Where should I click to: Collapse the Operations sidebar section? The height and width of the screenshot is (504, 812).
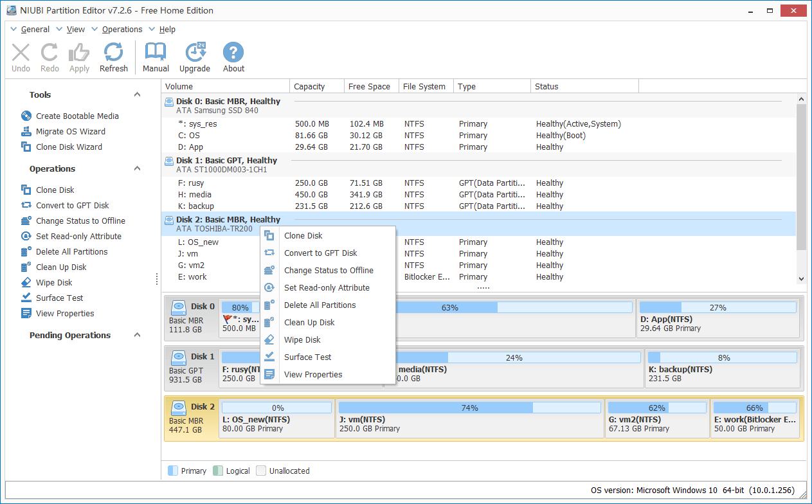137,169
